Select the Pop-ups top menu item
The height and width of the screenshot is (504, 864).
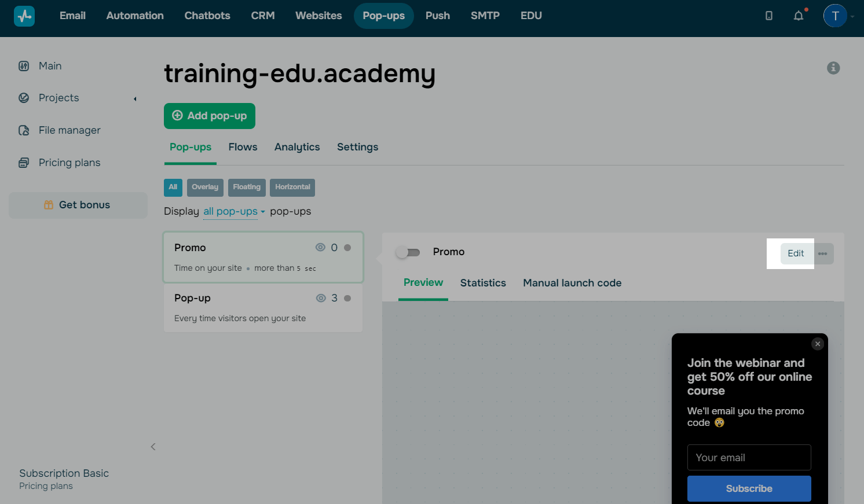384,16
